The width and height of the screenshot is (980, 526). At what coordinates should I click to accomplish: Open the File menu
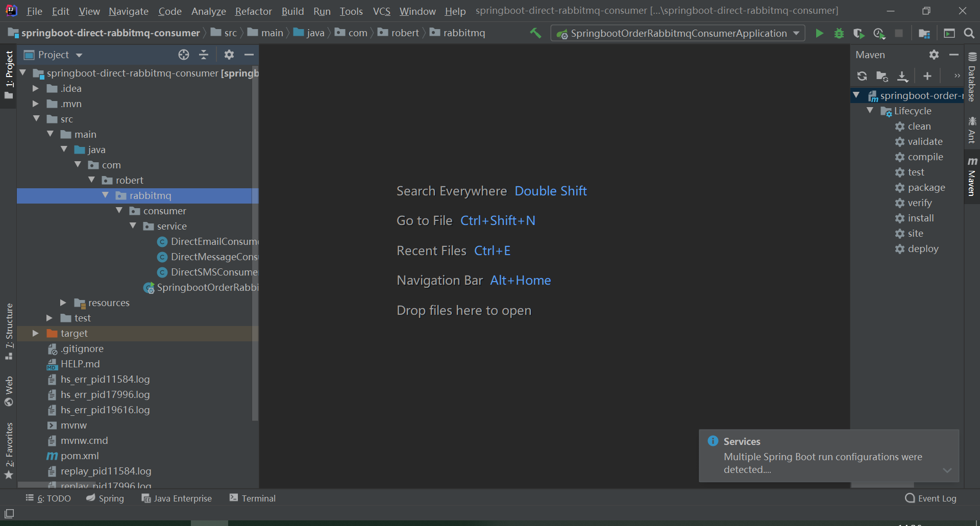34,11
